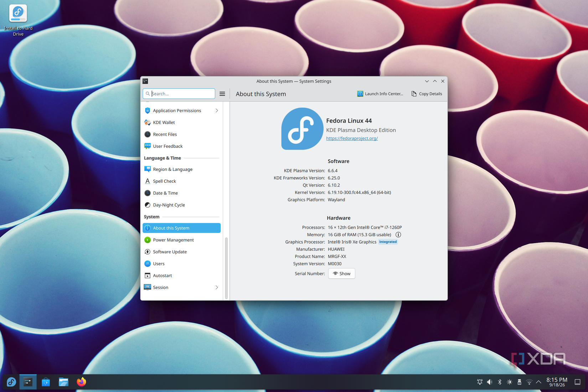Open Session settings
Viewport: 588px width, 392px height.
pyautogui.click(x=182, y=287)
